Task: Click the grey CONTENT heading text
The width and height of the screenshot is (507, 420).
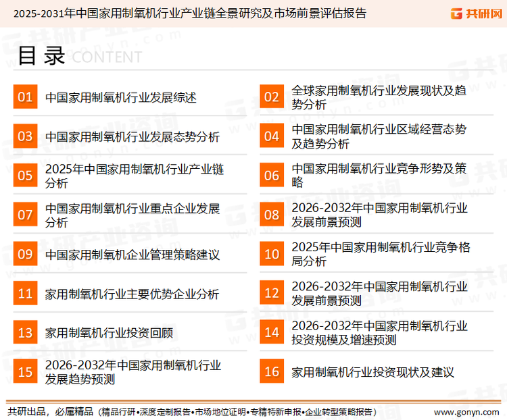Action: [107, 57]
